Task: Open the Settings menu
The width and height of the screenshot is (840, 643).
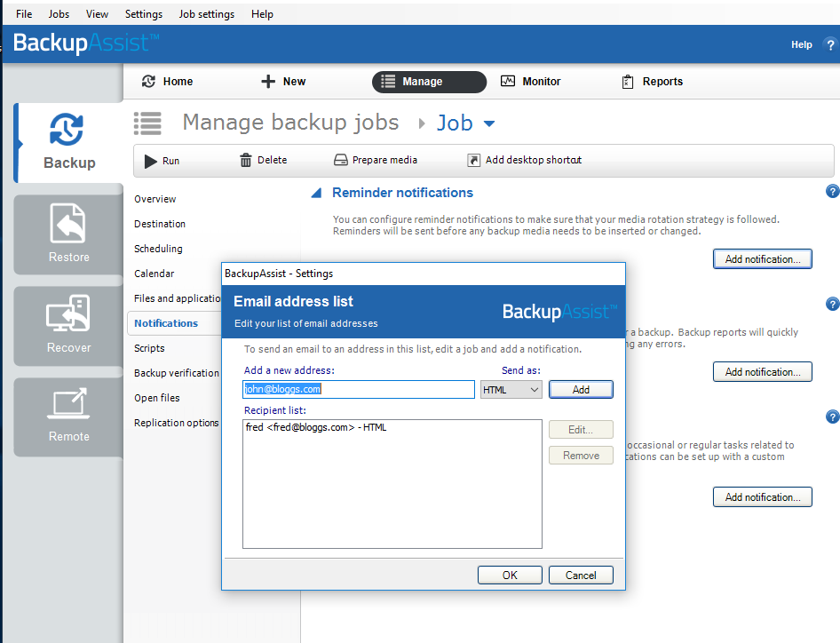Action: 144,14
